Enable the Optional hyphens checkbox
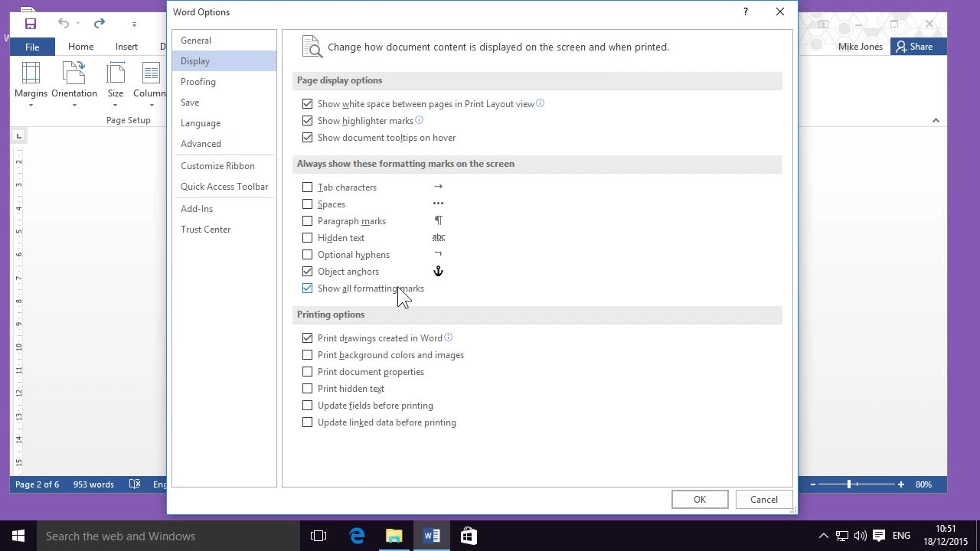980x551 pixels. [307, 255]
